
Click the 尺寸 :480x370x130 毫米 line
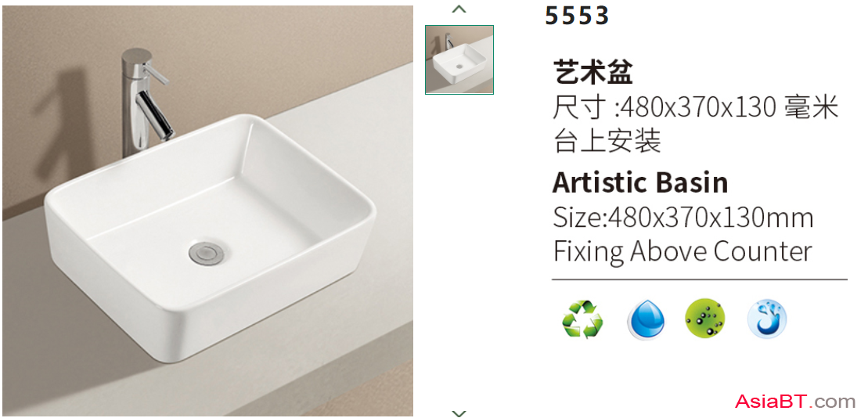tap(697, 107)
